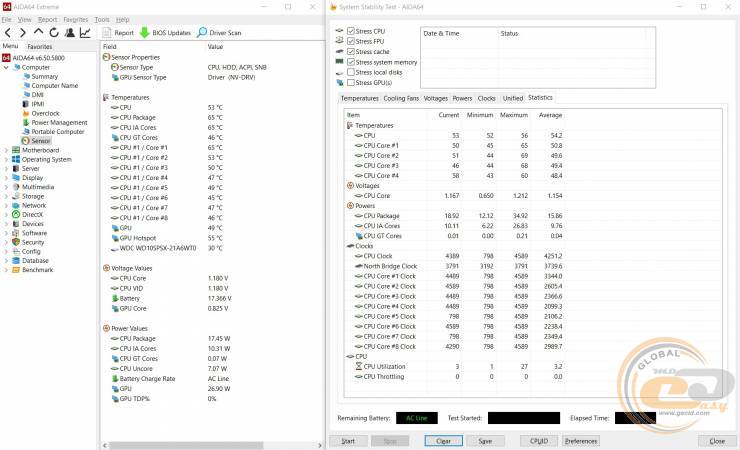Click the Database category icon
Viewport: 740px width, 450px height.
[x=16, y=260]
